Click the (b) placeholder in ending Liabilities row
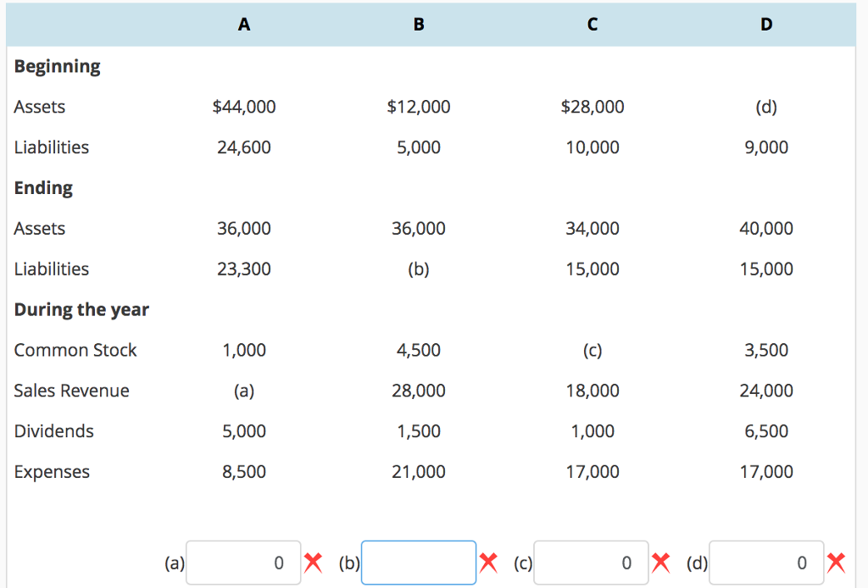 pyautogui.click(x=419, y=269)
